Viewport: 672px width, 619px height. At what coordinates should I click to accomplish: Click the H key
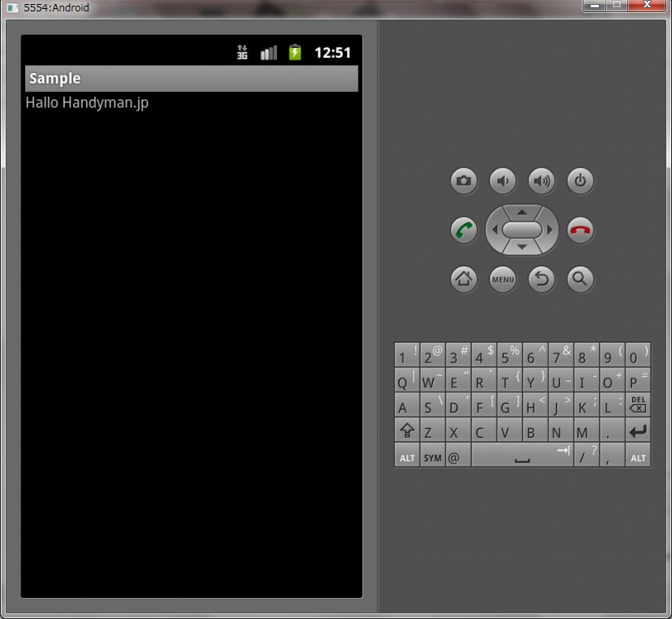535,405
